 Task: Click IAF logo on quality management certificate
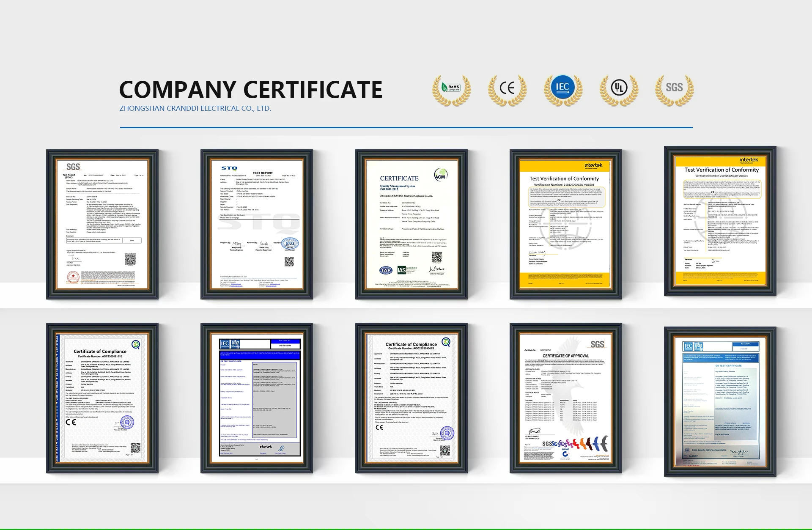[386, 270]
